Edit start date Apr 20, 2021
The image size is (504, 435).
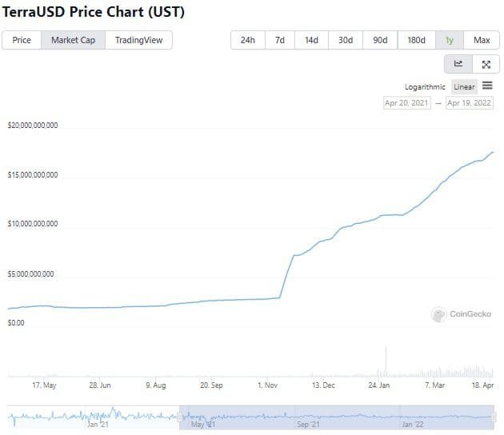pyautogui.click(x=407, y=103)
